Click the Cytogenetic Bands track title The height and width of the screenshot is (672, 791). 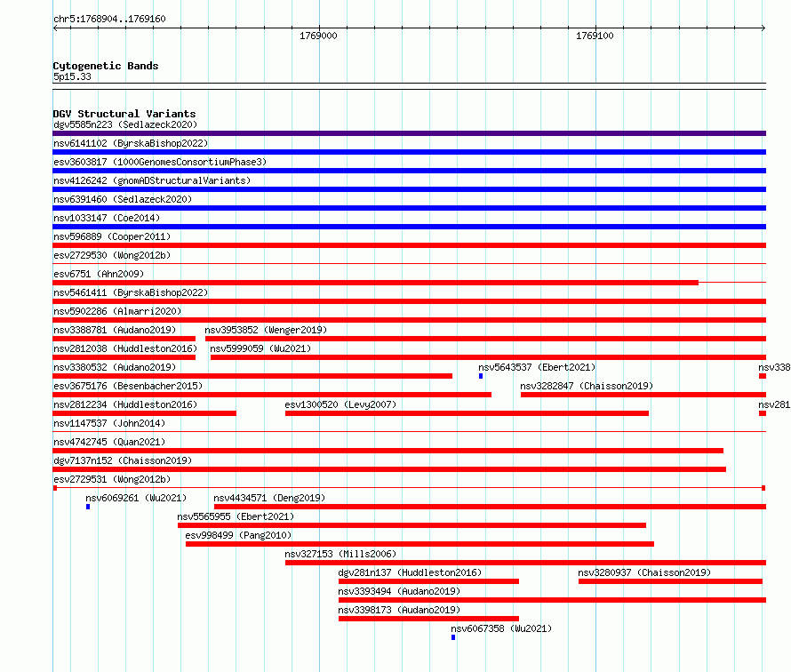106,66
